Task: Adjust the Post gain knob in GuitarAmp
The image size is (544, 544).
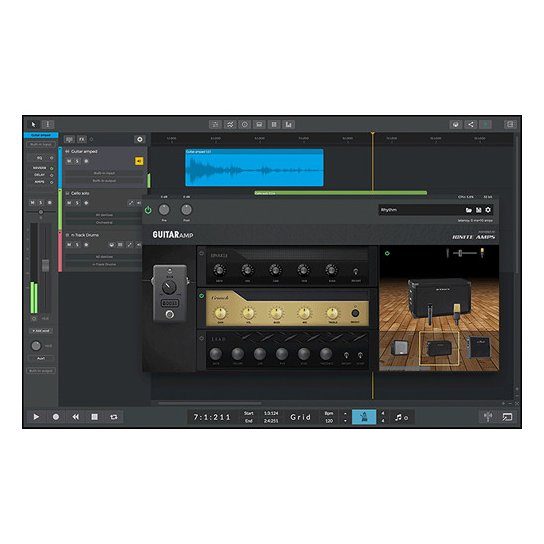Action: (x=186, y=210)
